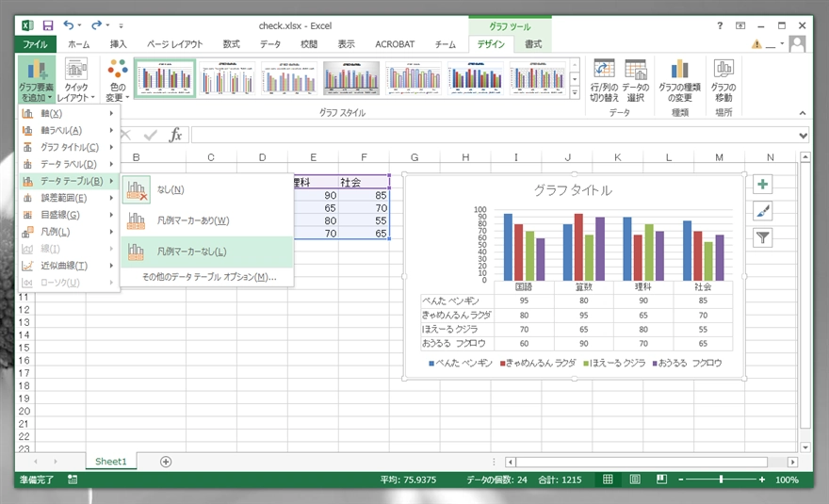This screenshot has width=829, height=504.
Task: Open the 色の変更 palette
Action: (x=118, y=80)
